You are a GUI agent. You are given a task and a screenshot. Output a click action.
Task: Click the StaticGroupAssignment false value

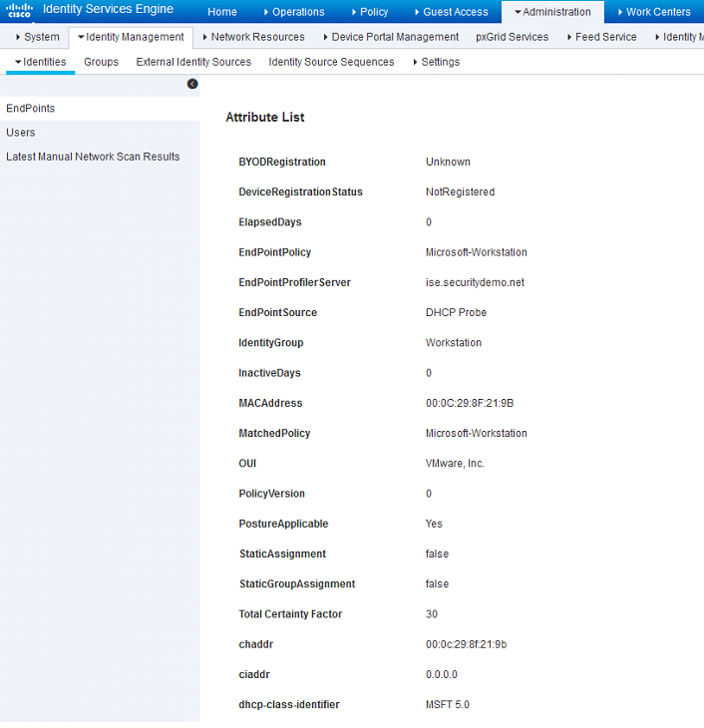(x=437, y=584)
